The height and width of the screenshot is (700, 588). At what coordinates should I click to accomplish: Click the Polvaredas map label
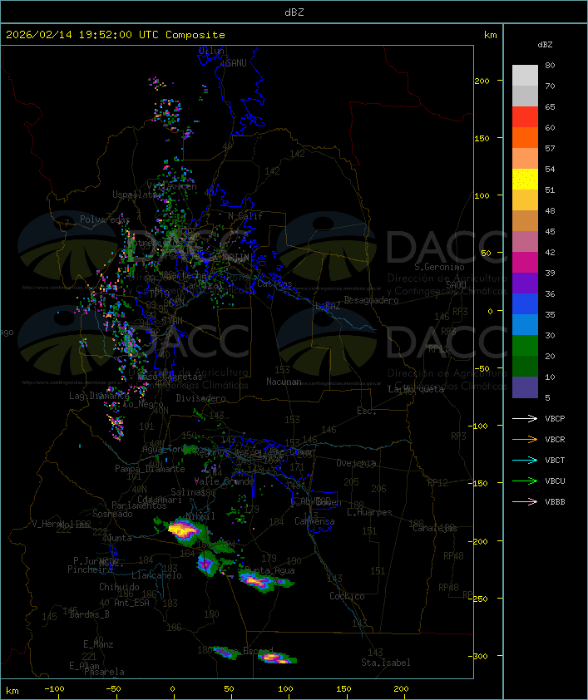pyautogui.click(x=105, y=219)
